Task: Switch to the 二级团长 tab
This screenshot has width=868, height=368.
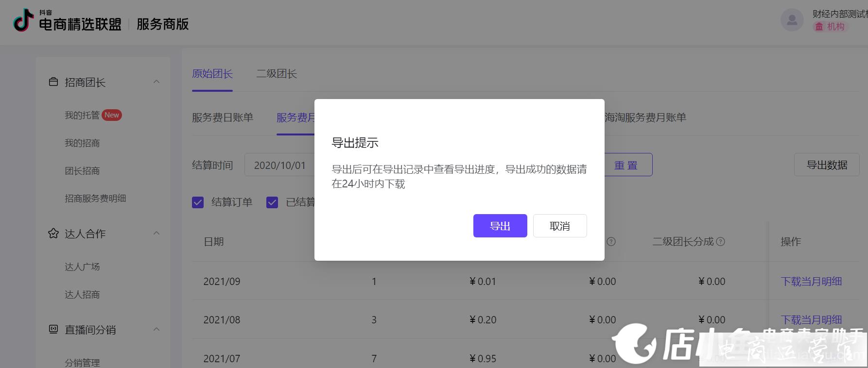Action: (x=277, y=74)
